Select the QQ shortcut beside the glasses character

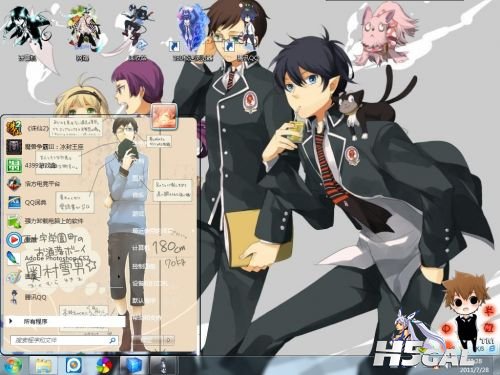(x=247, y=33)
